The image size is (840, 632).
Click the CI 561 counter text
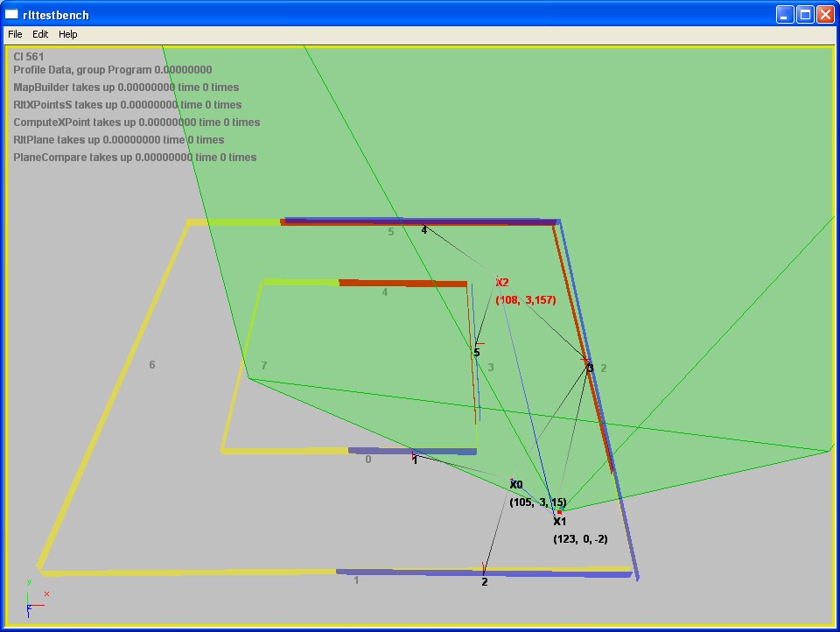[29, 57]
